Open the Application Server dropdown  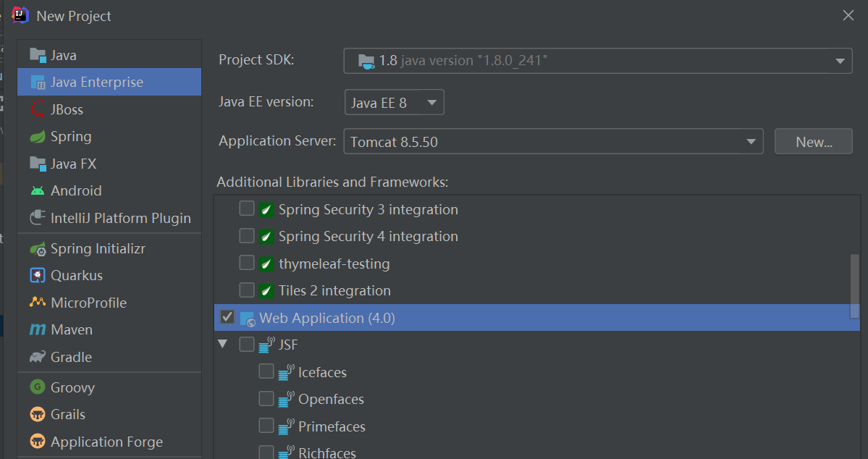pyautogui.click(x=554, y=142)
